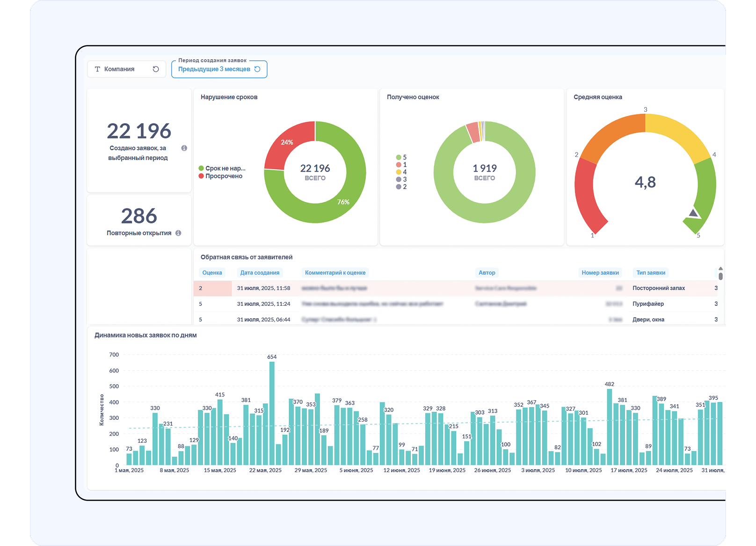Hide rating 1 series in the ratings legend
This screenshot has width=756, height=546.
point(401,165)
